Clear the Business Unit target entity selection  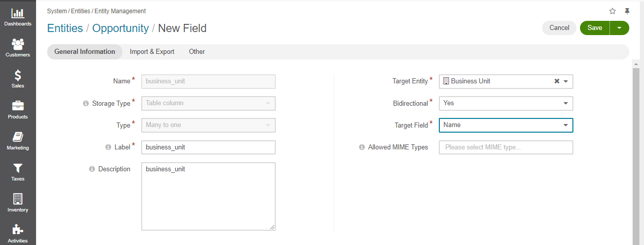click(557, 81)
